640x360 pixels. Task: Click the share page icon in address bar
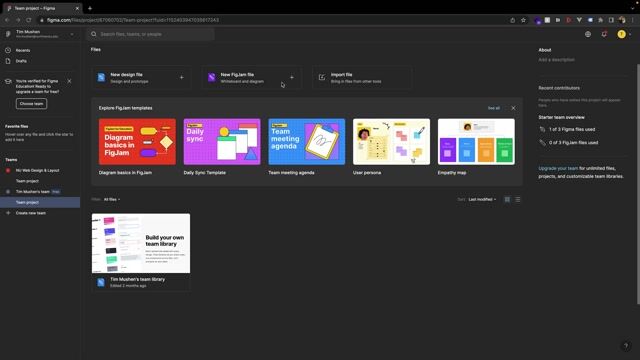[513, 20]
